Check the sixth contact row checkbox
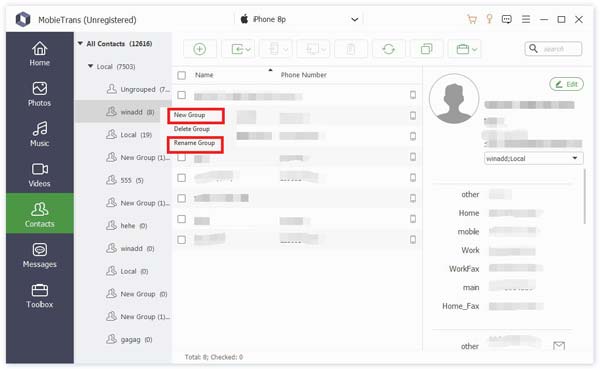Screen dimensions: 600x370 pyautogui.click(x=182, y=198)
